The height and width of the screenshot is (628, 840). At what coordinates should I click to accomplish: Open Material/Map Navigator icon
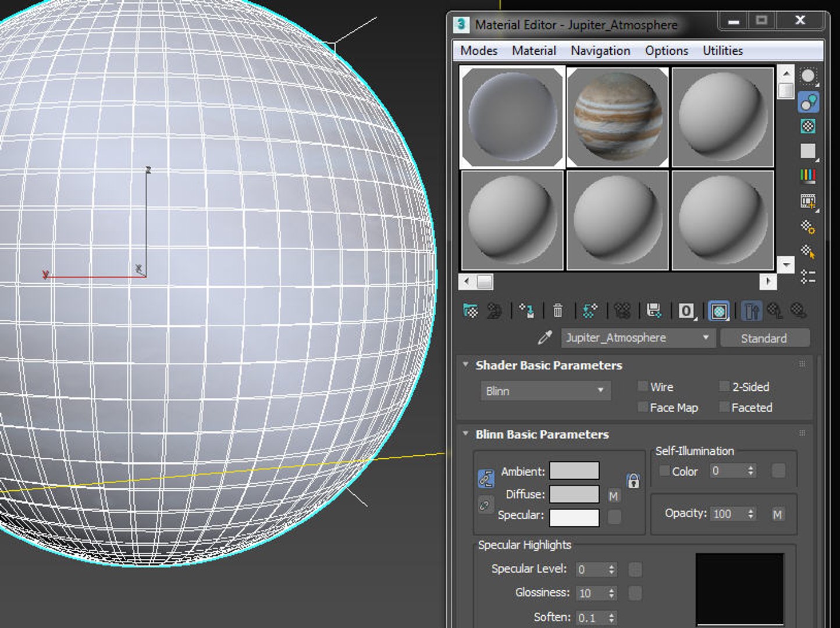coord(808,277)
